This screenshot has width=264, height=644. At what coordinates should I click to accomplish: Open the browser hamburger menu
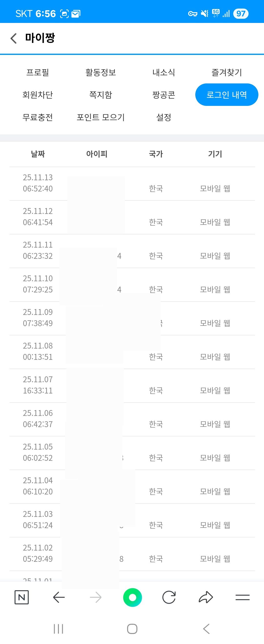pos(242,597)
